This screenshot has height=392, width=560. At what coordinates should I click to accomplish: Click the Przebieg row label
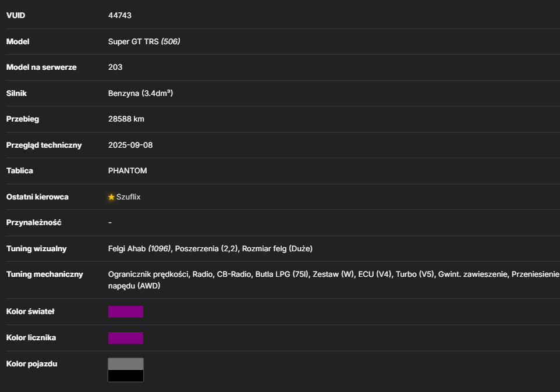pyautogui.click(x=23, y=119)
